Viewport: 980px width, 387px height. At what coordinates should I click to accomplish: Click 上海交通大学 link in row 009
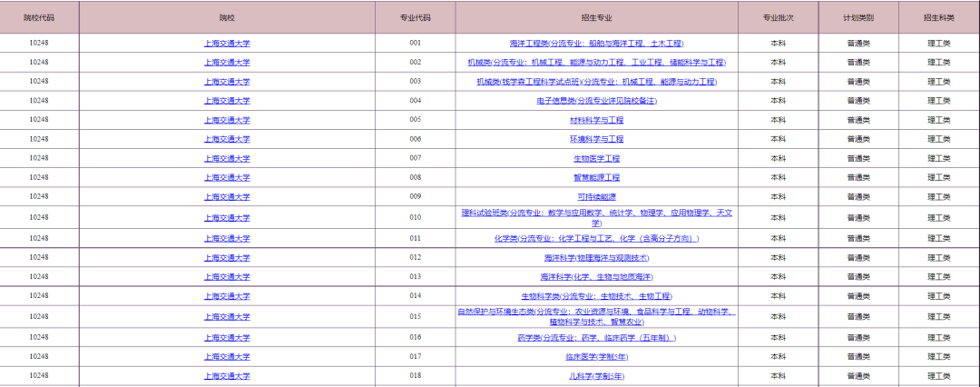click(x=227, y=197)
